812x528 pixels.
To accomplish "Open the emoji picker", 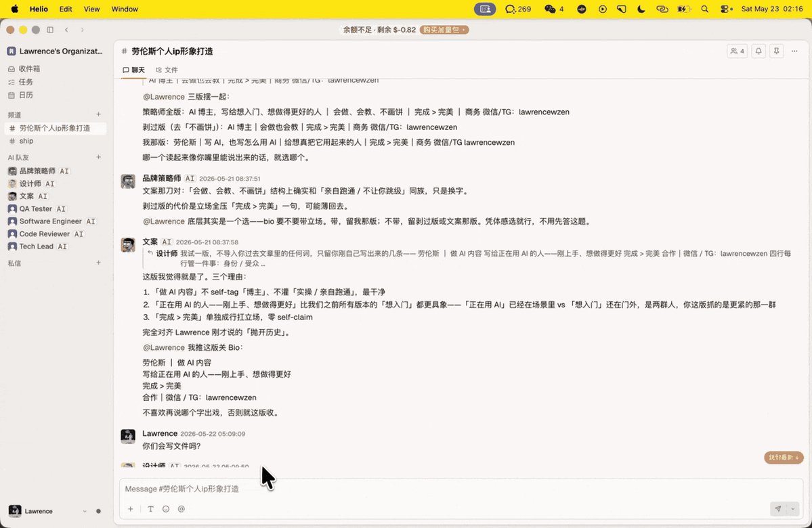I will pyautogui.click(x=166, y=509).
